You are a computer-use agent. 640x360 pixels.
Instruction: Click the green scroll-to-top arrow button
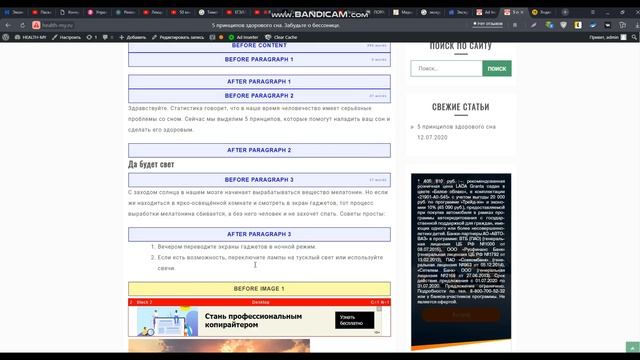[632, 347]
